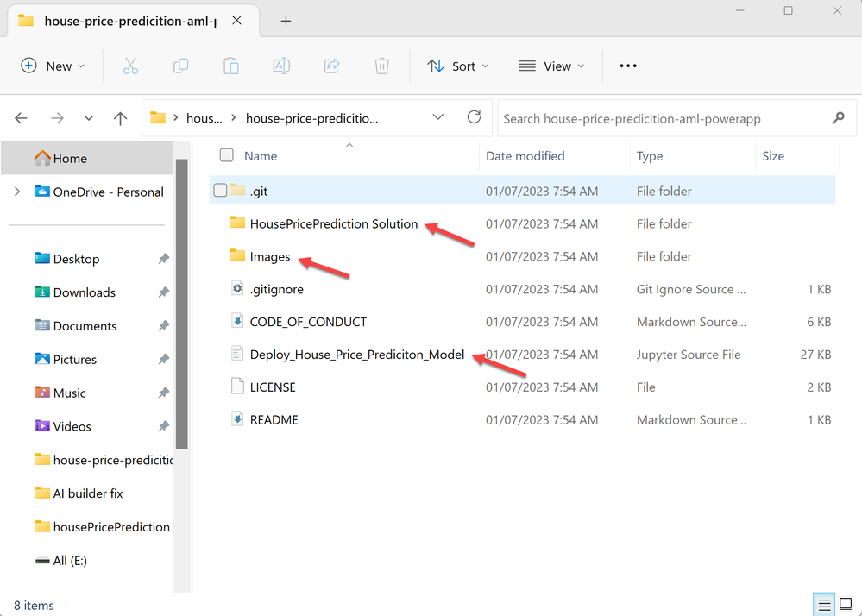Open the Sort dropdown menu
This screenshot has height=616, width=862.
458,66
